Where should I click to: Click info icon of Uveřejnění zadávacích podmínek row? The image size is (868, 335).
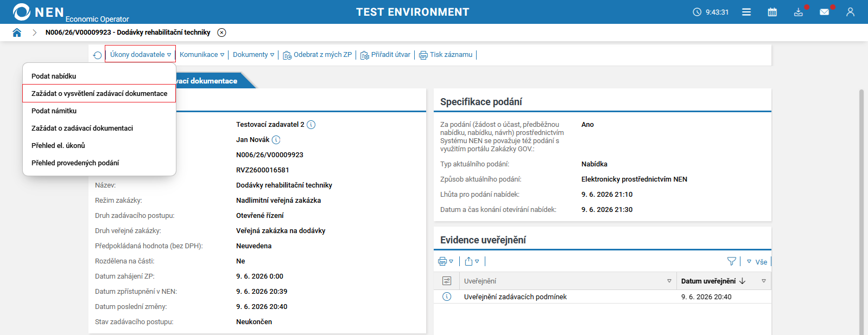tap(447, 297)
